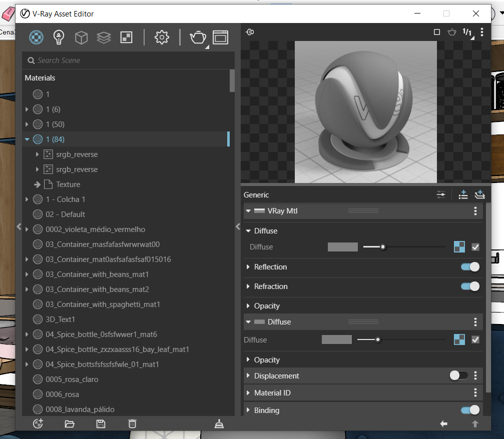
Task: Click the material preview render thumbnail
Action: click(365, 112)
